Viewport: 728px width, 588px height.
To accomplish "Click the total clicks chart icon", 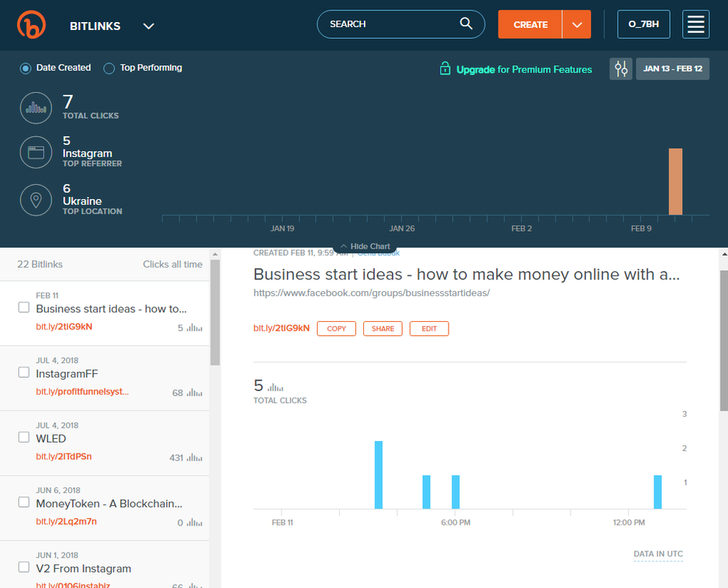I will [36, 107].
